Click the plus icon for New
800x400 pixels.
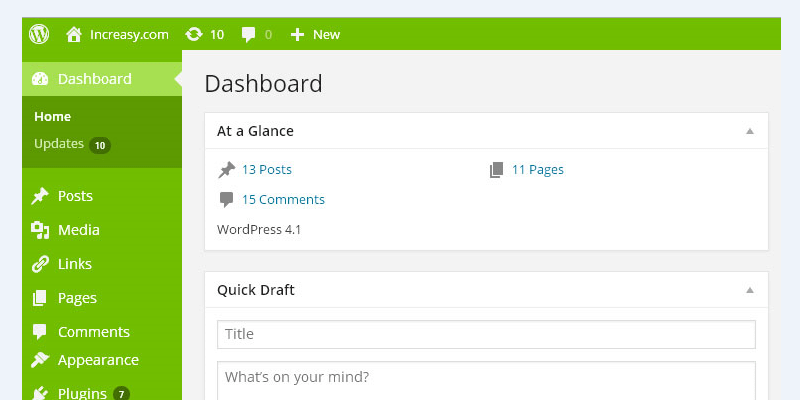[297, 34]
